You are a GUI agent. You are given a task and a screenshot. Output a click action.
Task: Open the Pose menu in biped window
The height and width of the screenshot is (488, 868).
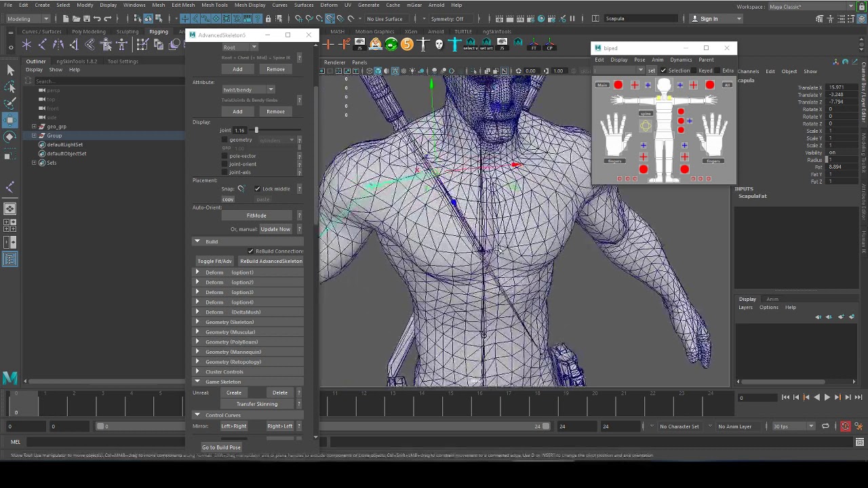[x=639, y=60]
